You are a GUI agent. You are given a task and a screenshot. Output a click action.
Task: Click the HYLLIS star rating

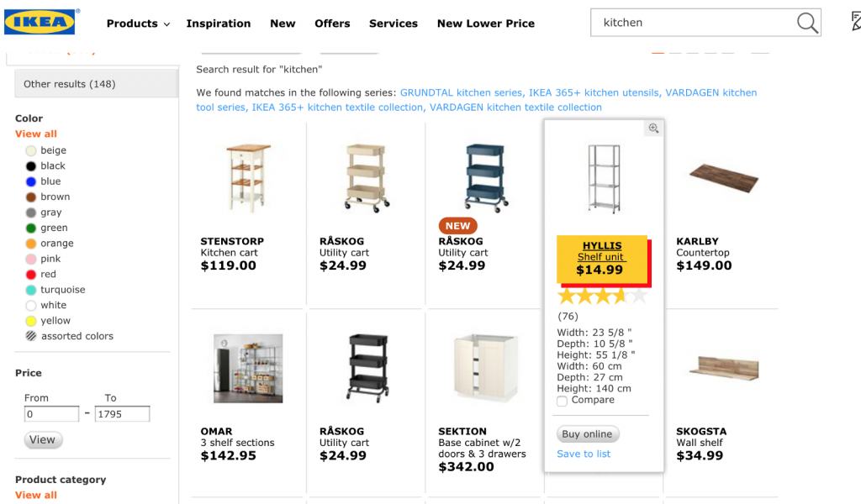pos(603,296)
